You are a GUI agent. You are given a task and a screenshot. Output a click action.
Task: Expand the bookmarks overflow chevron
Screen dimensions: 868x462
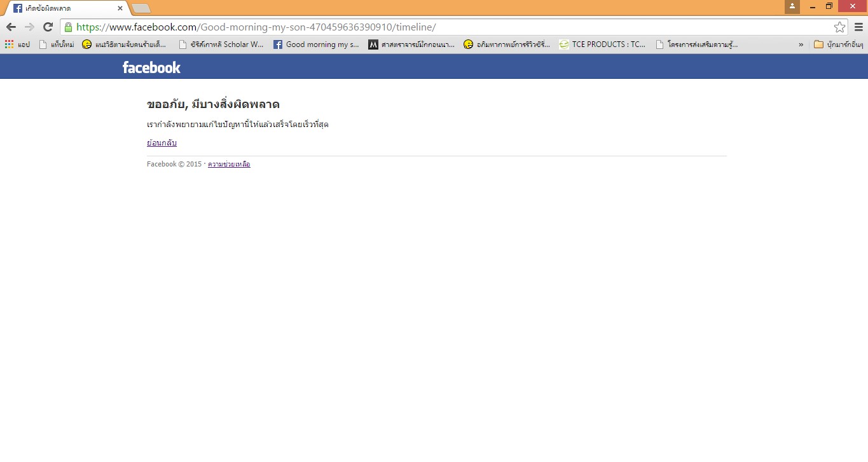[x=801, y=44]
